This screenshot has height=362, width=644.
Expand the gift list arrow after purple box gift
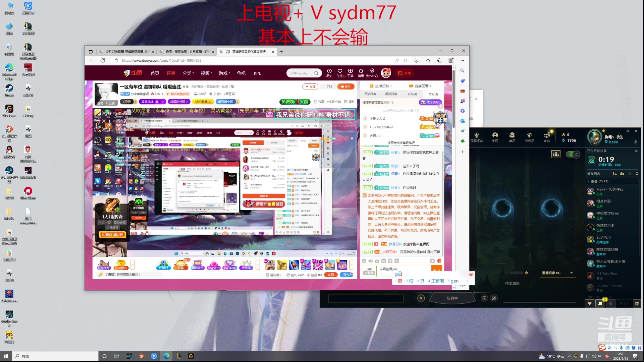[x=351, y=265]
